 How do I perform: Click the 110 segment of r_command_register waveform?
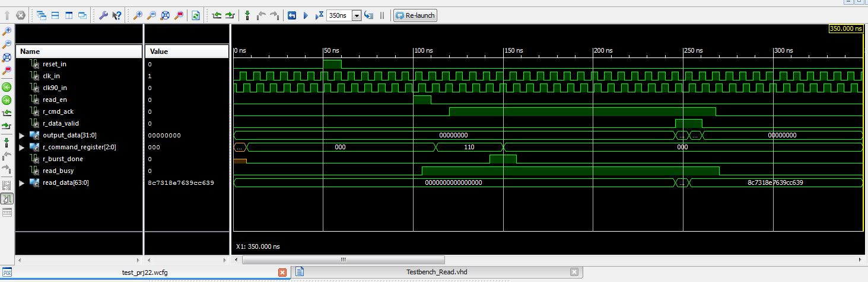tap(469, 147)
